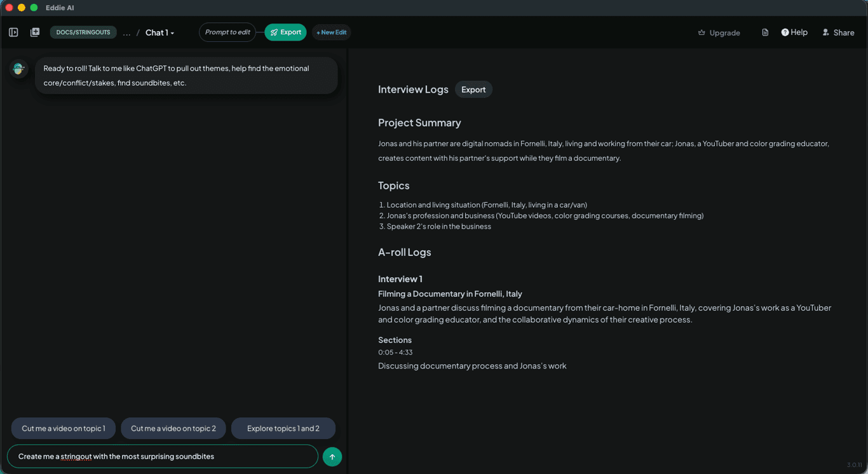
Task: Send the prompt with the arrow button
Action: (x=332, y=456)
